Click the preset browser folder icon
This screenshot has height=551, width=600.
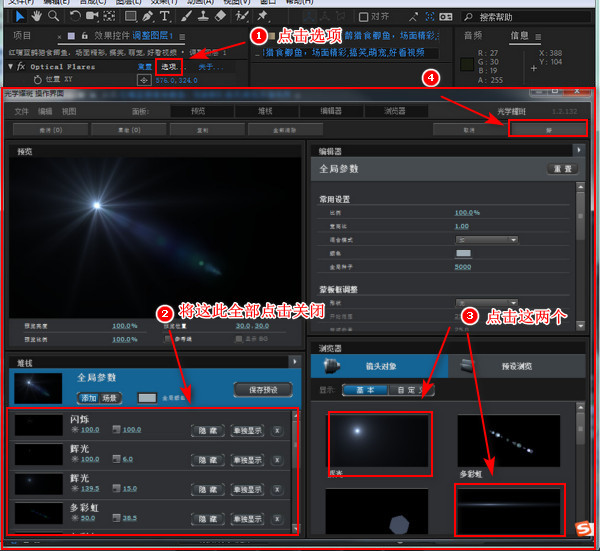(467, 366)
